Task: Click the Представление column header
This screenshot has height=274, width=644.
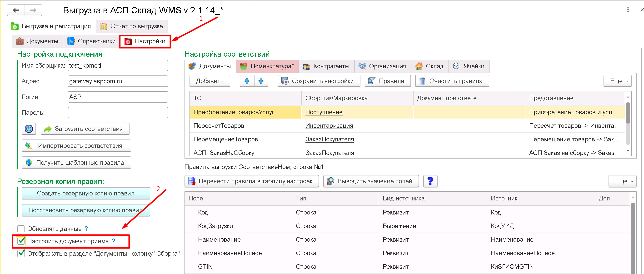Action: click(575, 98)
